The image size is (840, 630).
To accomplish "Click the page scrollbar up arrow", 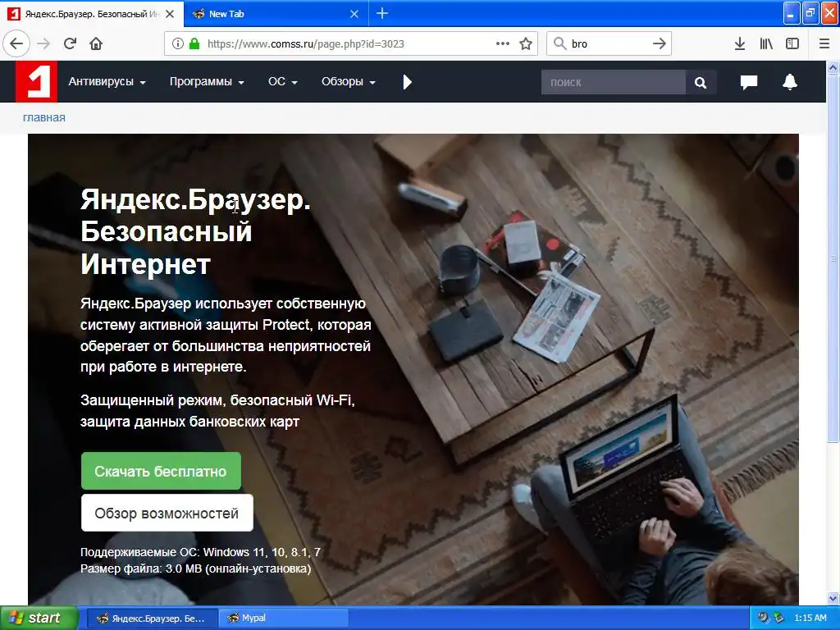I will click(833, 67).
